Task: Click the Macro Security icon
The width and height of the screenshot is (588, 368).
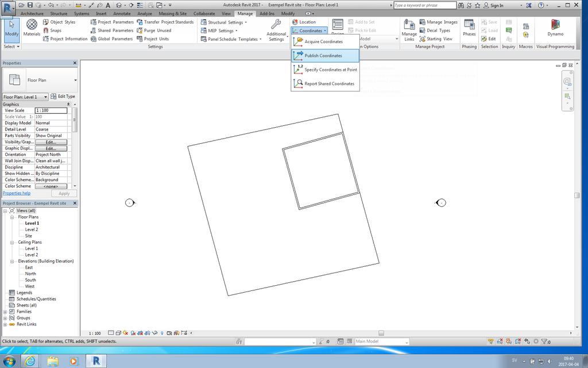Action: pos(526,35)
